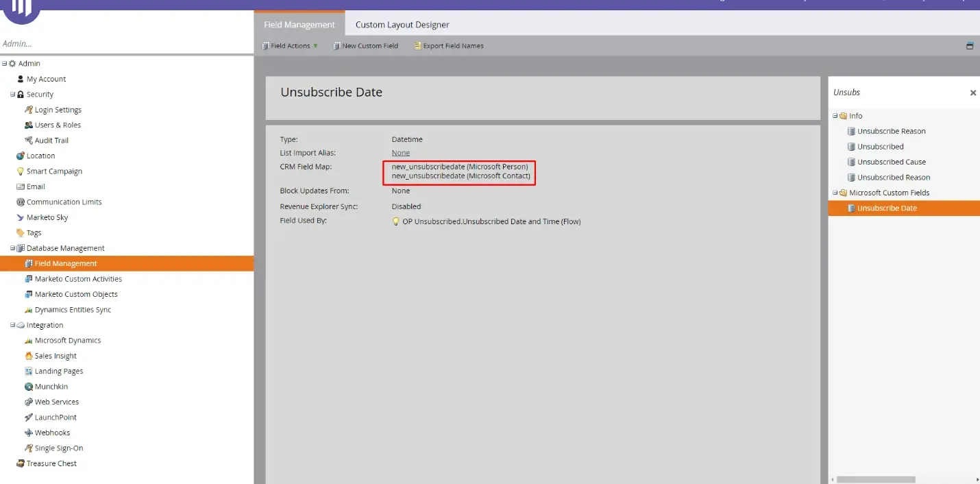This screenshot has height=484, width=980.
Task: Collapse the Integration tree node
Action: pyautogui.click(x=12, y=325)
